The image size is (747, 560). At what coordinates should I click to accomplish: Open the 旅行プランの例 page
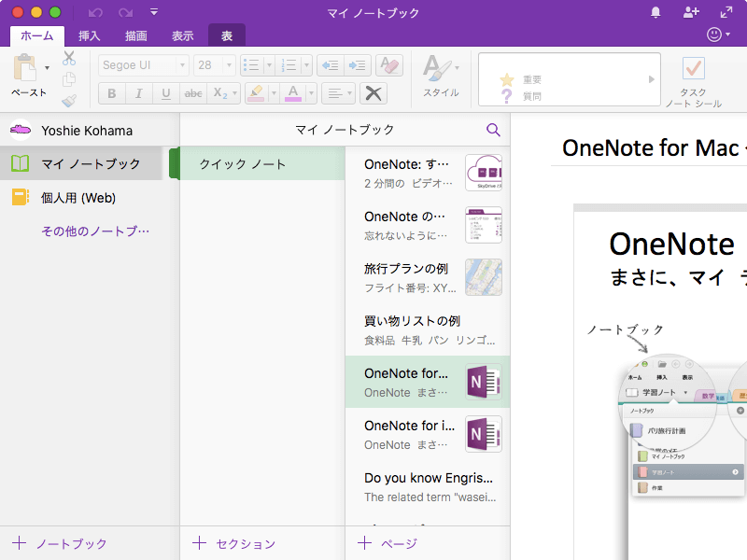pos(428,277)
